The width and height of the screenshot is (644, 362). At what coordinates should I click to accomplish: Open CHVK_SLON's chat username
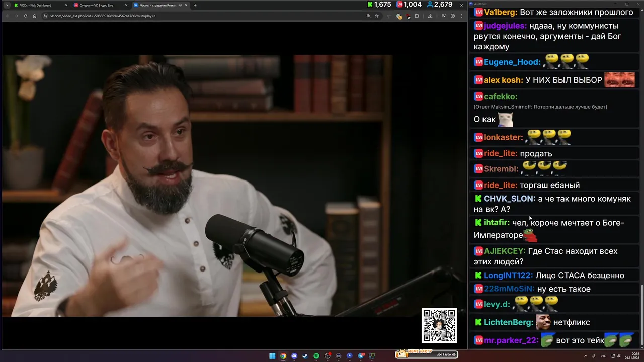tap(510, 199)
